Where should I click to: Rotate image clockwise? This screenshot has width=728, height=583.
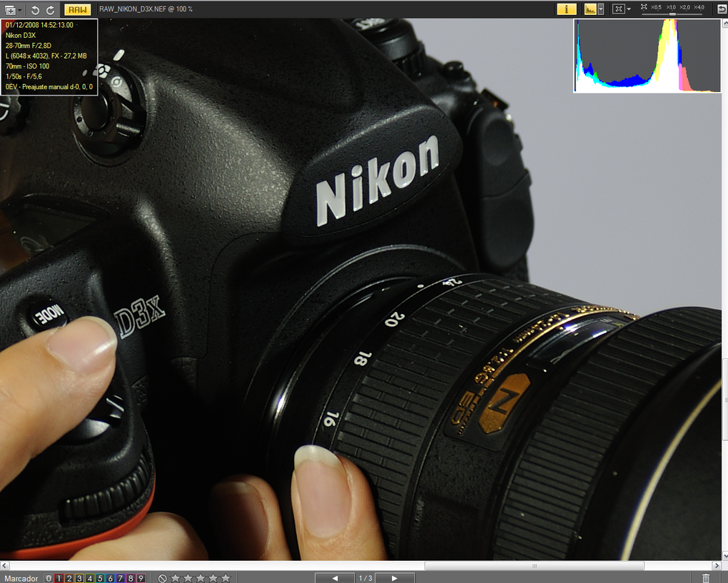pyautogui.click(x=50, y=10)
